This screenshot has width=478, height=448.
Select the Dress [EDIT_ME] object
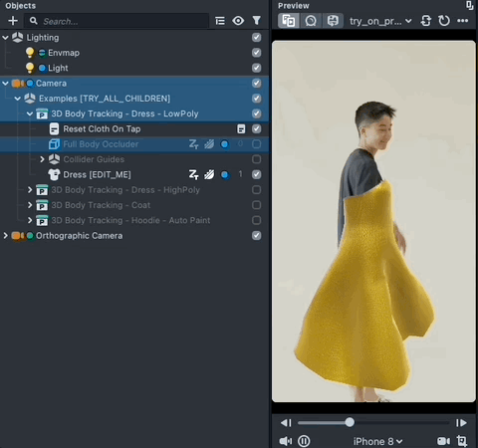point(97,174)
